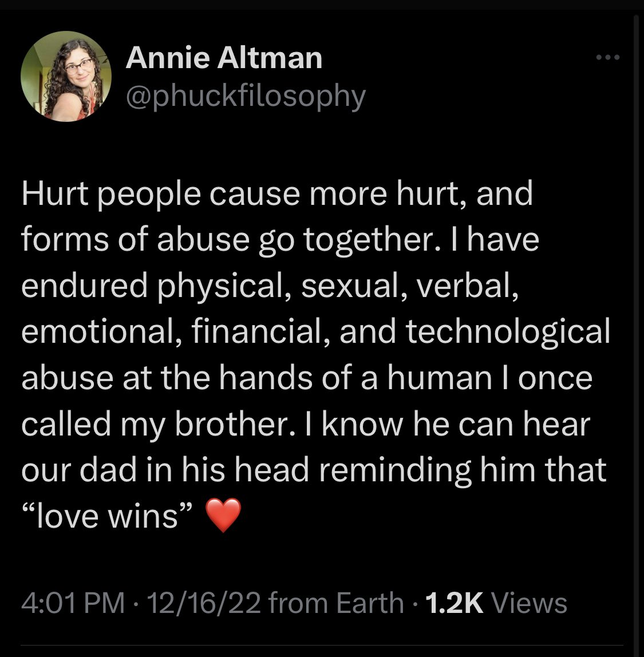Click the red heart emoji
The width and height of the screenshot is (644, 657).
[221, 516]
